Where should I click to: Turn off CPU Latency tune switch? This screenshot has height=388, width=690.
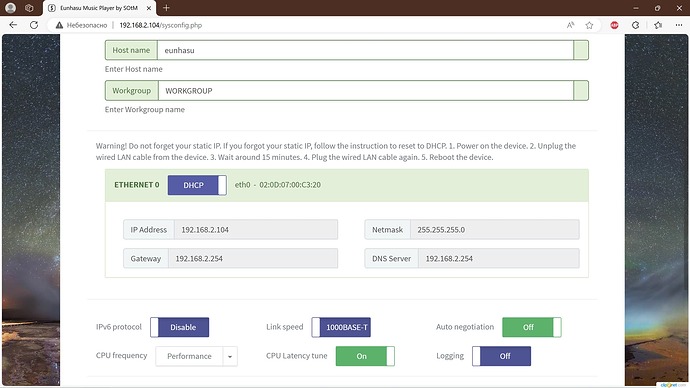coord(365,356)
